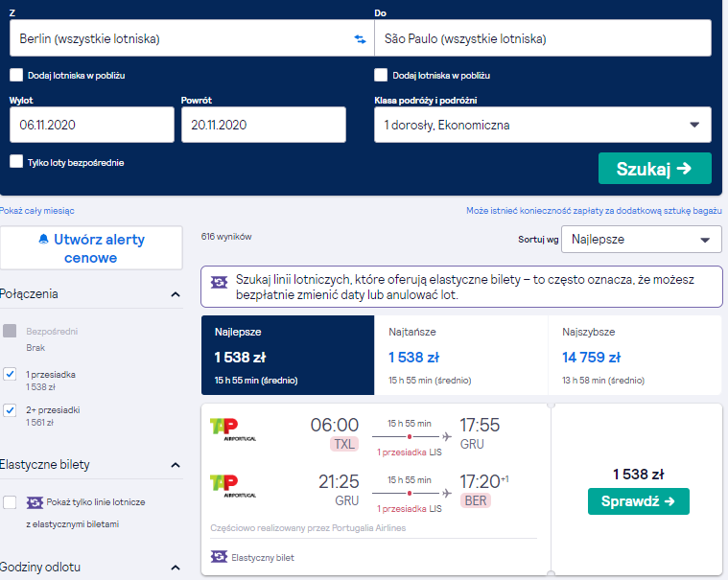The height and width of the screenshot is (580, 728).
Task: Uncheck the '1 przesiadka' filter
Action: [x=10, y=374]
